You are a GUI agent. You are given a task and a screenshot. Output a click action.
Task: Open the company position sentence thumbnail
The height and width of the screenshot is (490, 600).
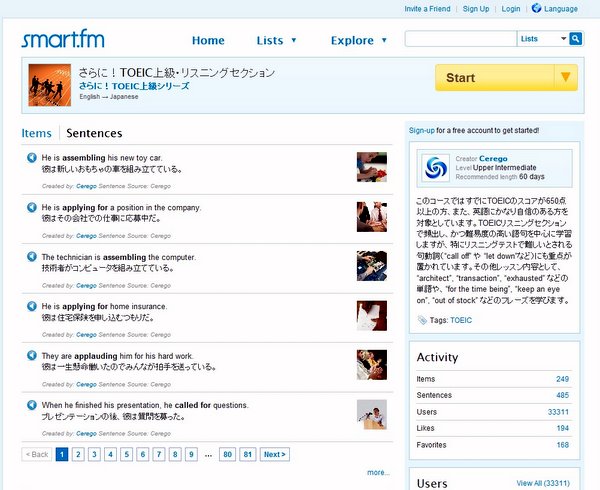(372, 217)
